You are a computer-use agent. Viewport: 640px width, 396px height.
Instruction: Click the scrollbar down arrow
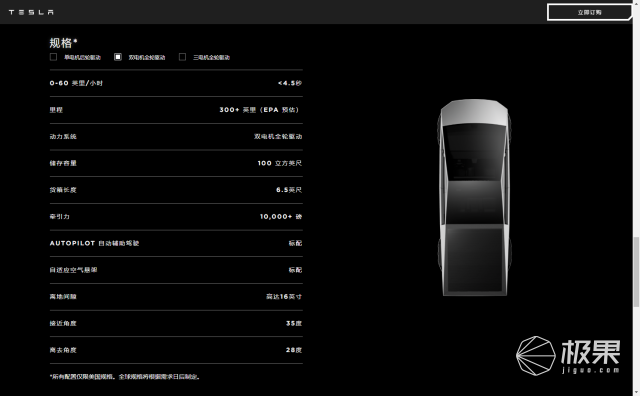(636, 392)
